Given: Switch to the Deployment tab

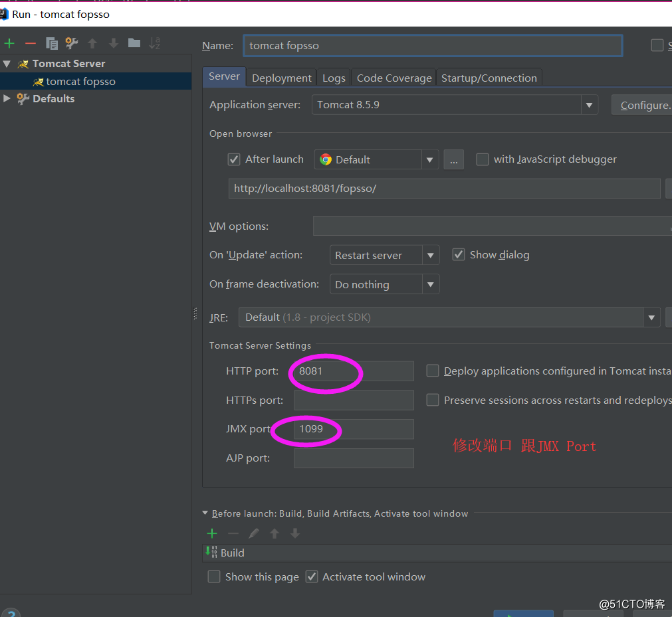Looking at the screenshot, I should [282, 78].
